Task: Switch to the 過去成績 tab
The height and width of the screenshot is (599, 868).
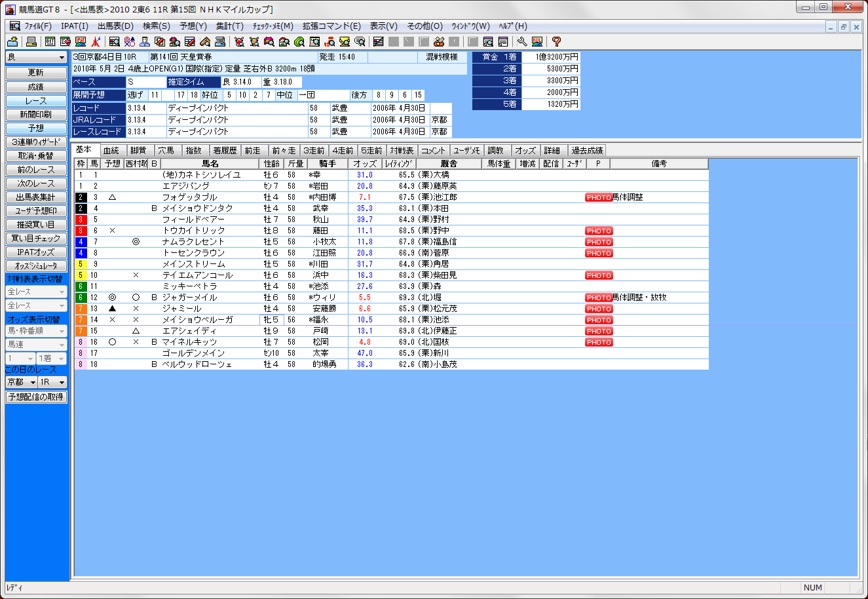Action: pos(587,151)
